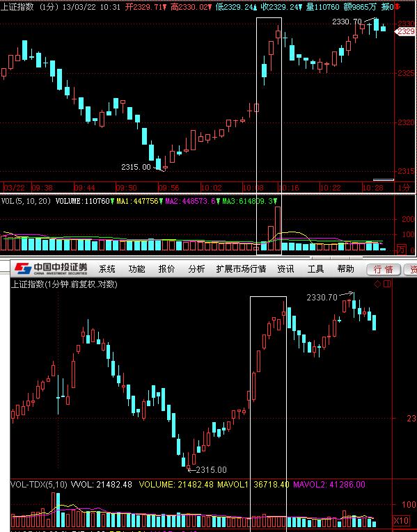Image resolution: width=417 pixels, height=532 pixels.
Task: Click the MA2:448573.6 magenta value
Action: point(191,201)
